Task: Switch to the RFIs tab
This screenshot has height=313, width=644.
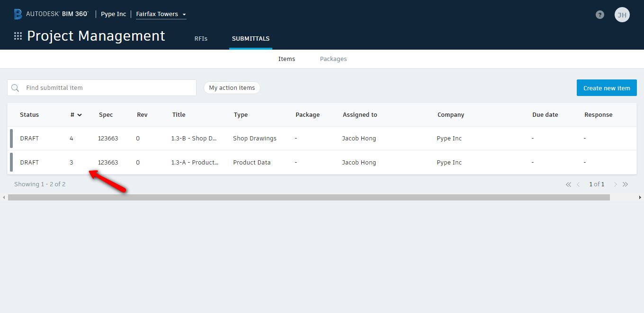Action: click(x=201, y=39)
